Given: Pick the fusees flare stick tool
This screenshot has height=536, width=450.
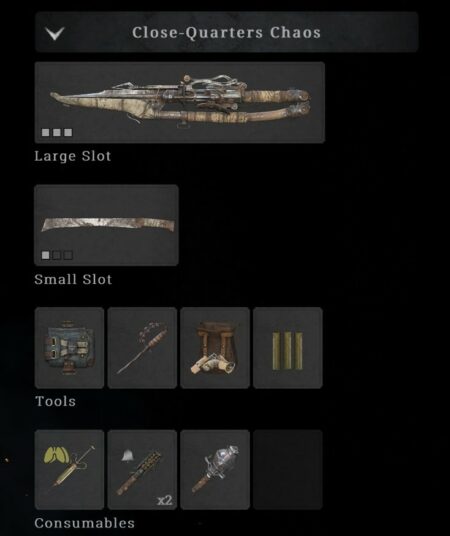Looking at the screenshot, I should (x=142, y=347).
